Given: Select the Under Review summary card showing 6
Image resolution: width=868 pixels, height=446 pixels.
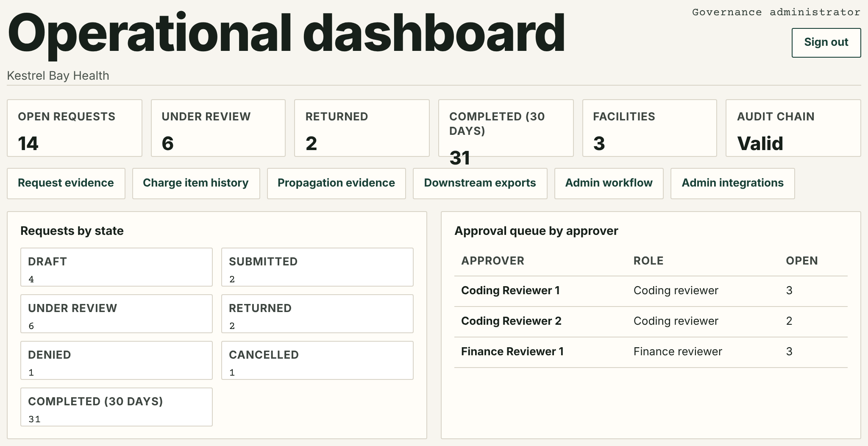Looking at the screenshot, I should click(218, 128).
